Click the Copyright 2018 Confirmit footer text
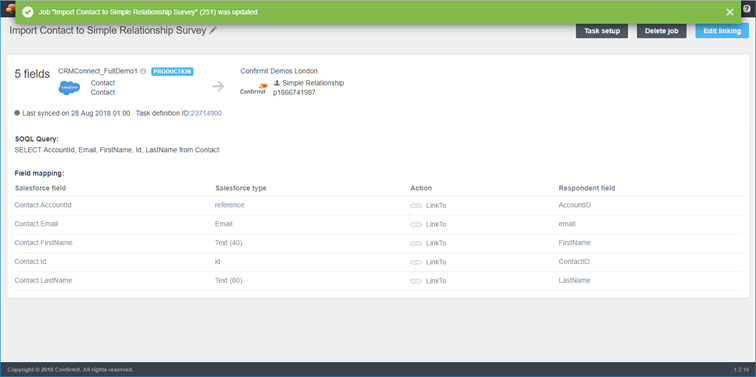 (70, 370)
